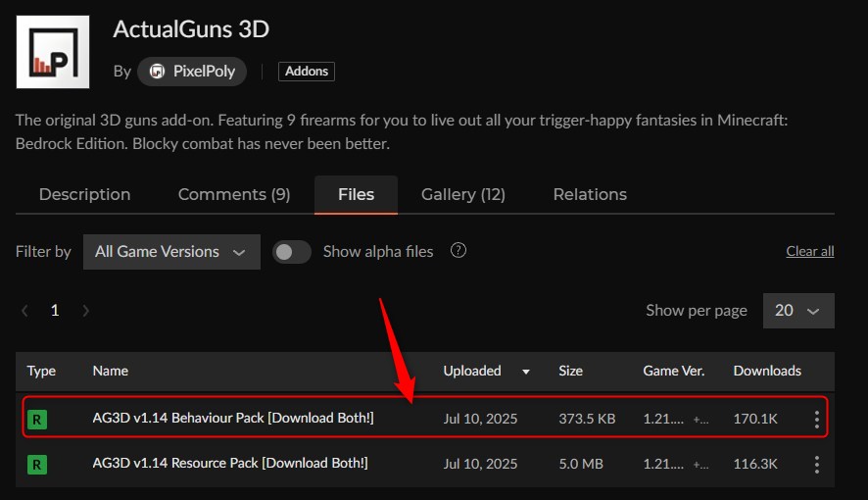Go to next page arrow

tap(86, 311)
